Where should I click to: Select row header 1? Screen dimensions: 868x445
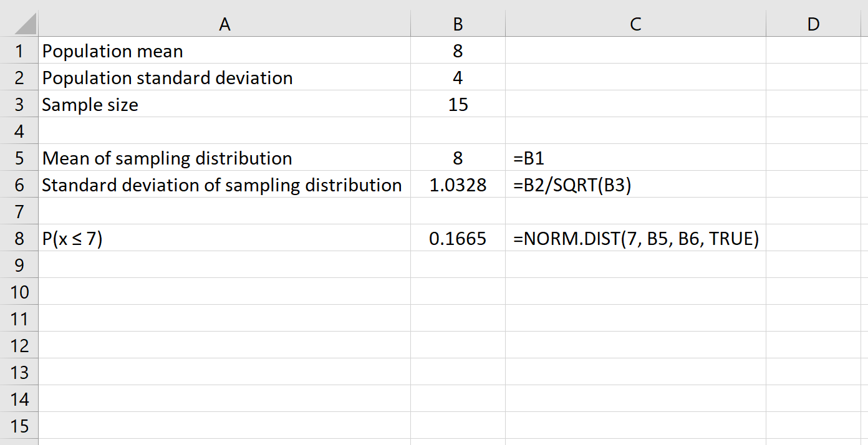[19, 51]
